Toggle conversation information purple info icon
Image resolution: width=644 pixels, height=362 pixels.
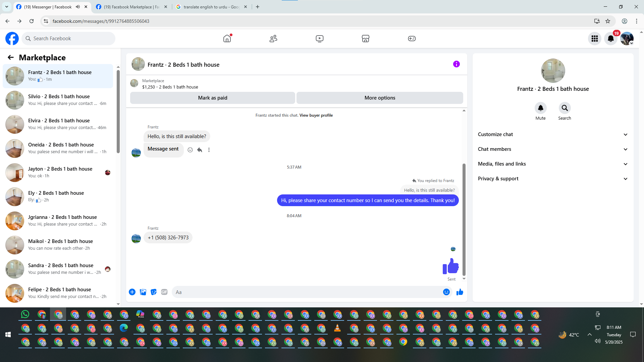point(456,64)
